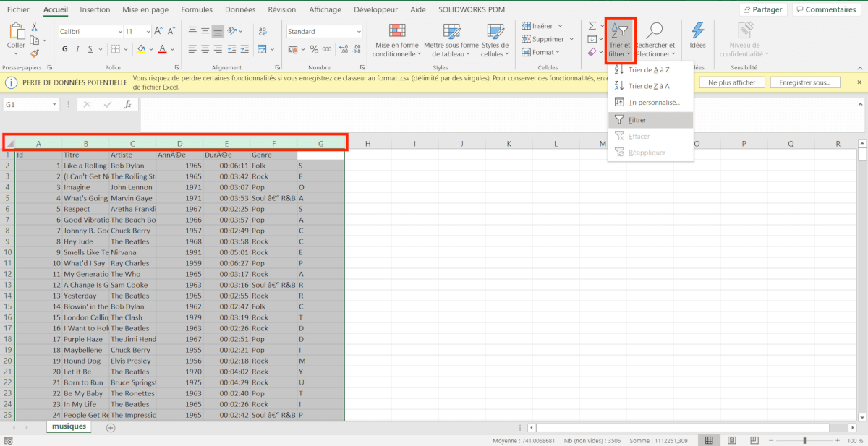Adjust the zoom slider in status bar
868x446 pixels.
click(805, 440)
